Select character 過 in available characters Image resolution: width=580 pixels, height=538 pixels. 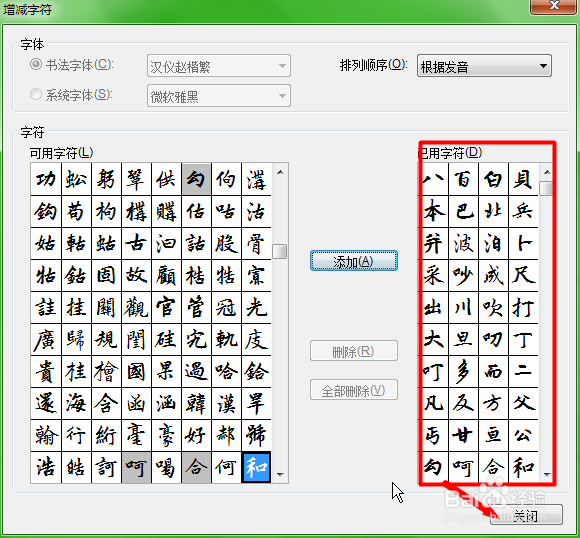[196, 371]
